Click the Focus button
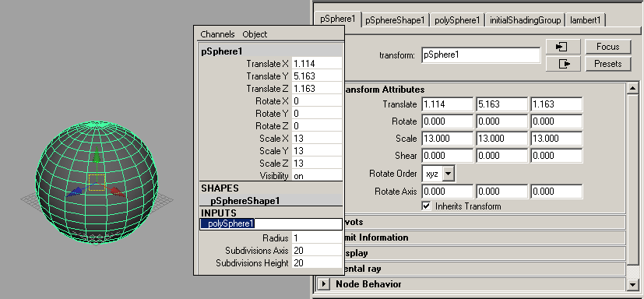This screenshot has height=299, width=644. (x=607, y=47)
